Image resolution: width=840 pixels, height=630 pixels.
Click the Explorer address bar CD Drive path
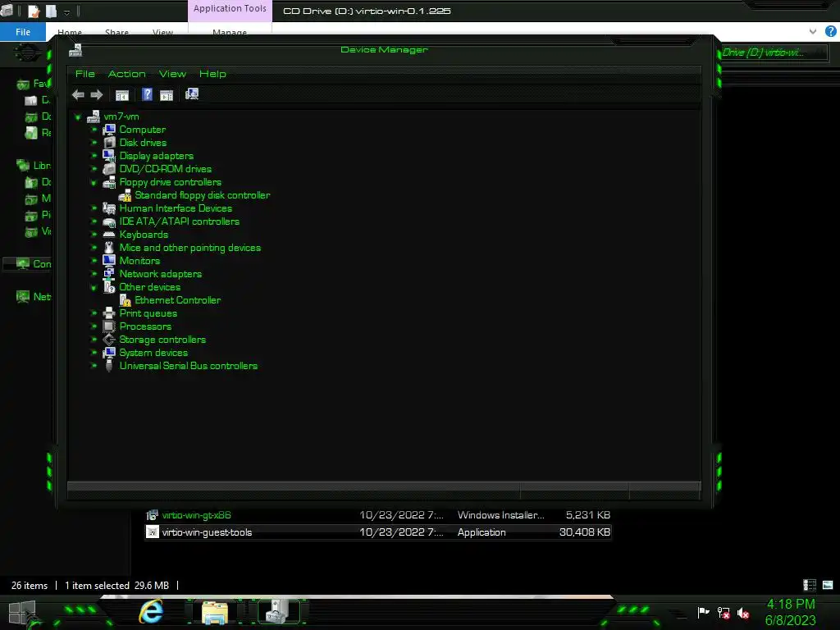764,52
